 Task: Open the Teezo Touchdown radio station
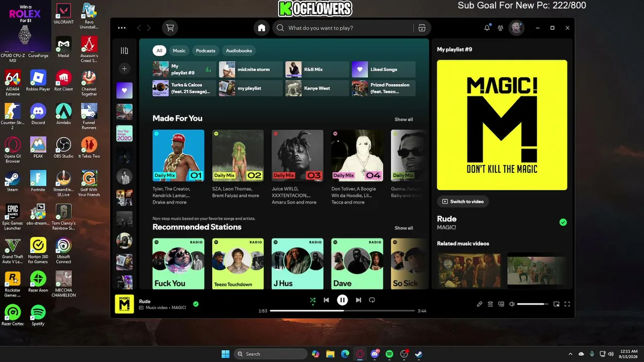238,263
